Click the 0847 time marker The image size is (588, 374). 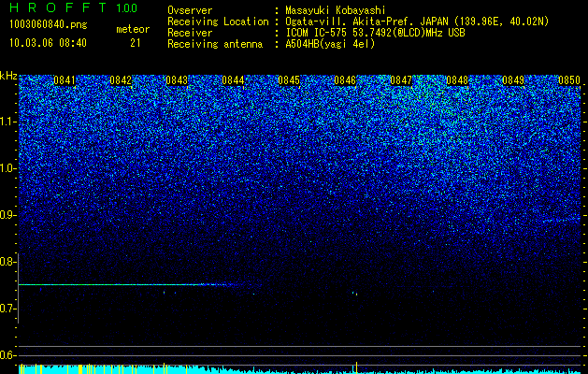coord(401,80)
